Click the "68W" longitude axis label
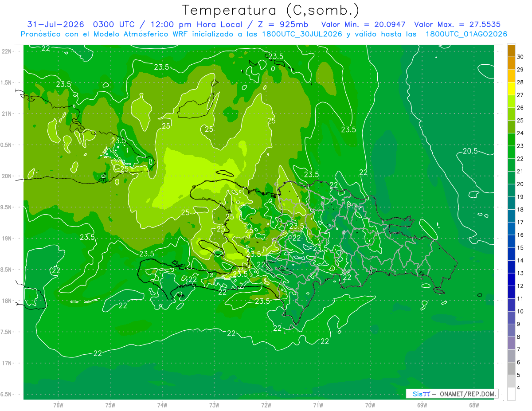The height and width of the screenshot is (411, 532). 474,406
